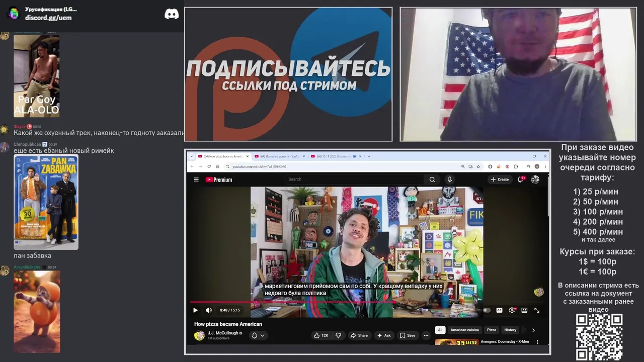Click the 'пан забавка' chat message
644x362 pixels.
[x=32, y=255]
